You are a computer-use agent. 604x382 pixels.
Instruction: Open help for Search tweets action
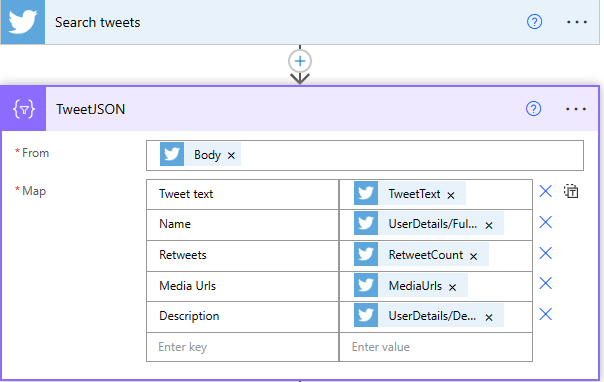(x=534, y=22)
